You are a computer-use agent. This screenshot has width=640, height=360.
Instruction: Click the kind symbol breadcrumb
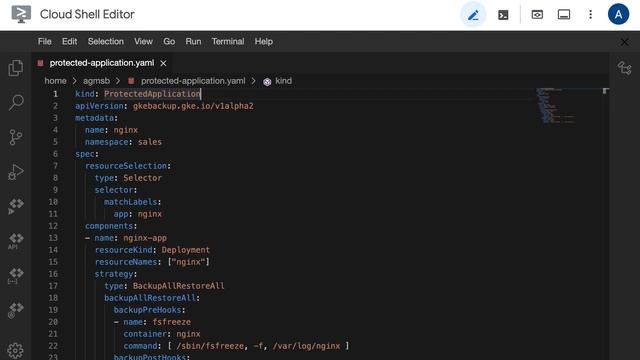pyautogui.click(x=283, y=81)
